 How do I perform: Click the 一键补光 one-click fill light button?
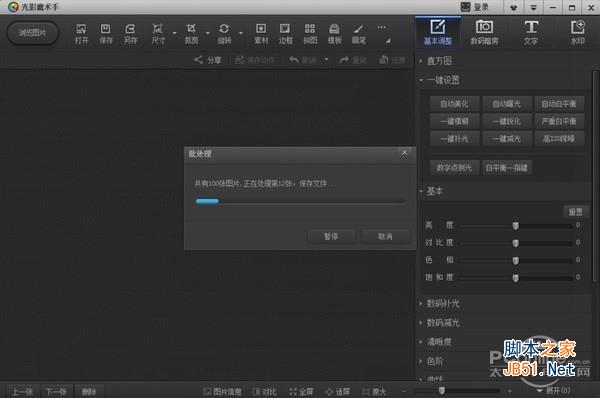click(x=454, y=139)
